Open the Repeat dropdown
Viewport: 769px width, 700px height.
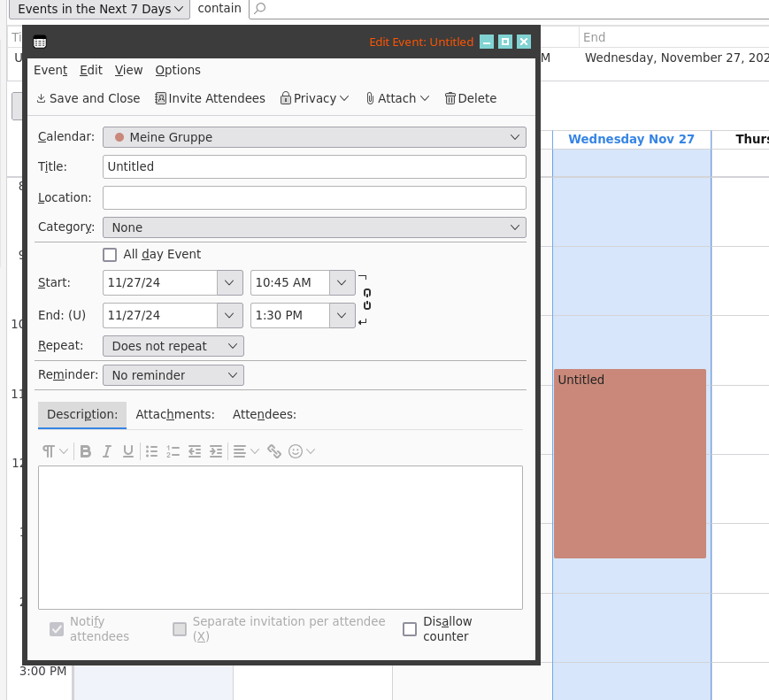tap(173, 346)
